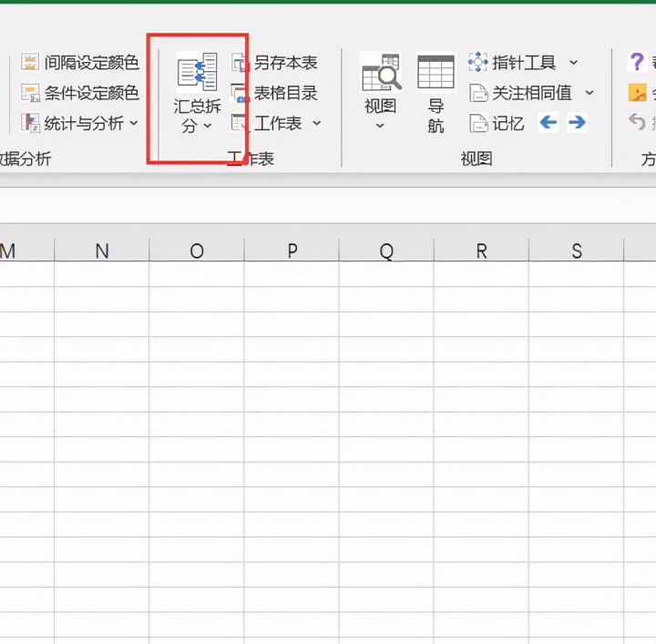Click the 汇总拆分 large icon
Screen dimensions: 656x644
(x=197, y=72)
